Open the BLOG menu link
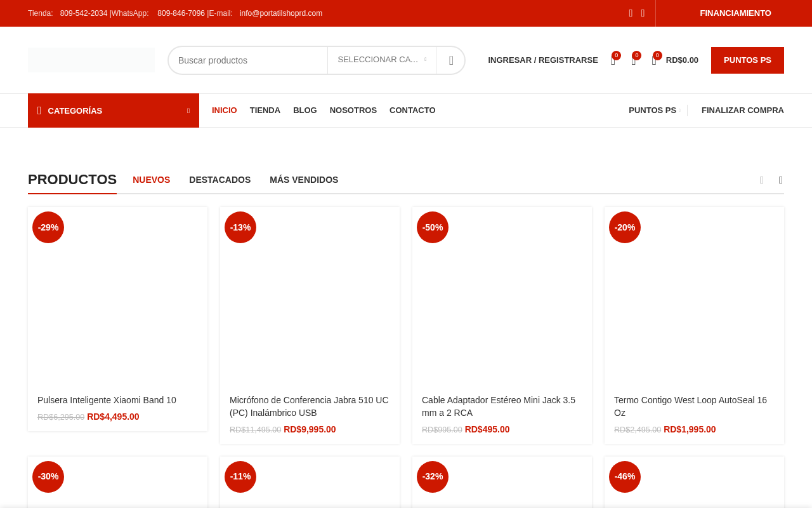This screenshot has height=508, width=812. click(305, 110)
